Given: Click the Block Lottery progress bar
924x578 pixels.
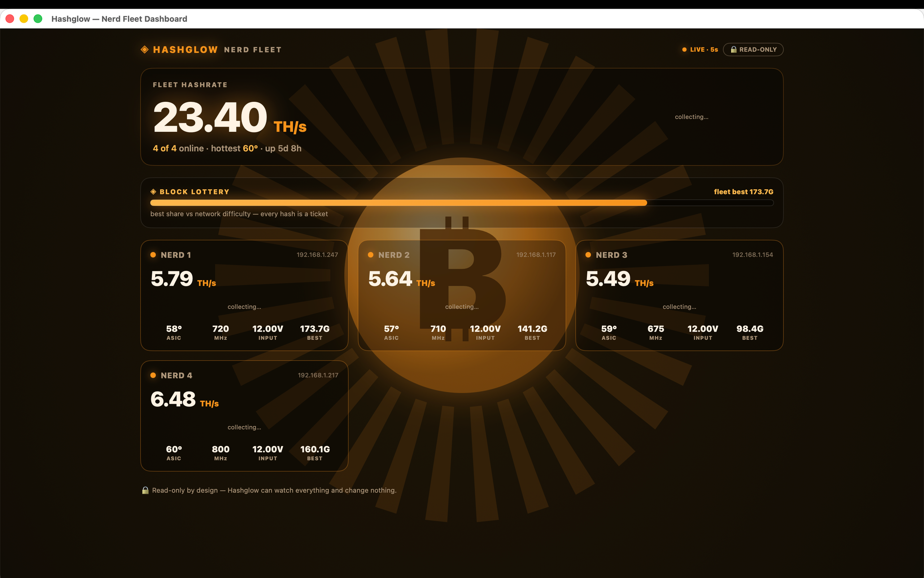Looking at the screenshot, I should click(x=462, y=203).
